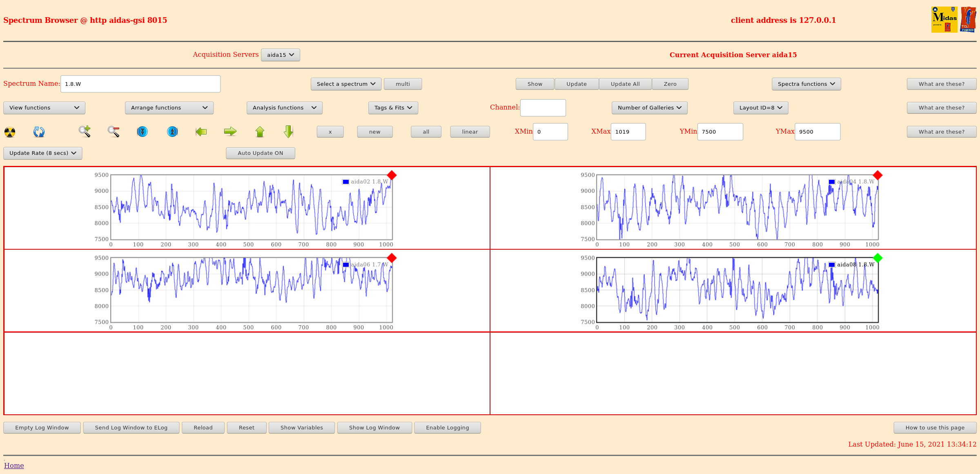Open Tags & Fits dropdown
The height and width of the screenshot is (474, 980).
click(393, 108)
